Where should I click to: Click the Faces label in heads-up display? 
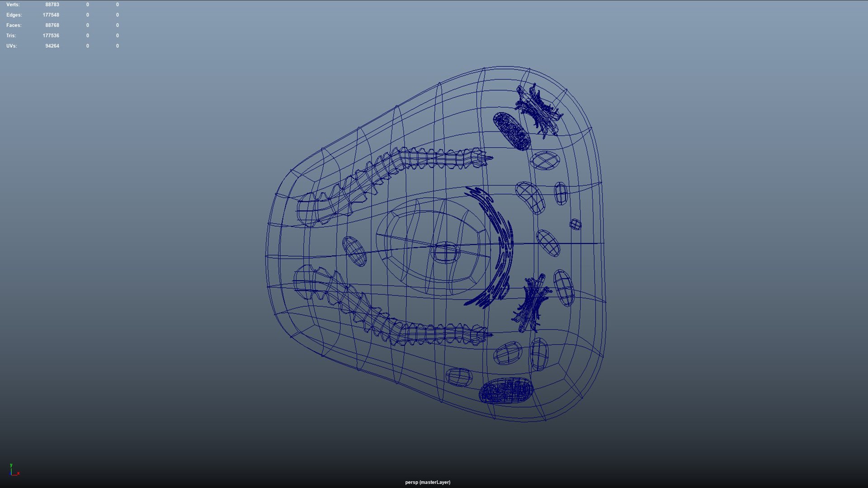(x=14, y=25)
